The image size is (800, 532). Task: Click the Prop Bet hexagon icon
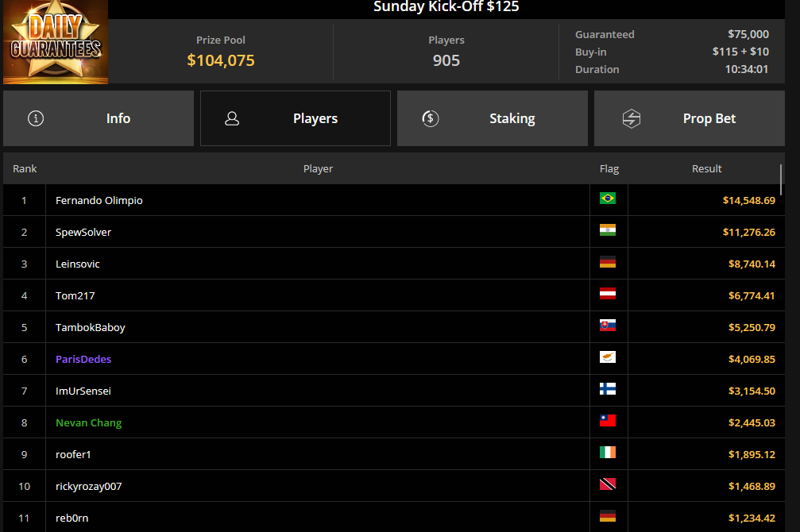632,118
